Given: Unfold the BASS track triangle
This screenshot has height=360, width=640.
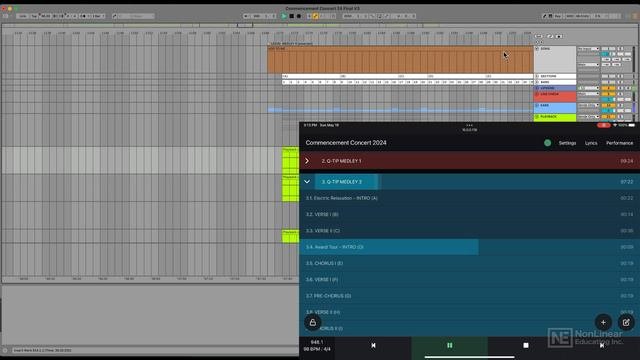Looking at the screenshot, I should point(537,105).
